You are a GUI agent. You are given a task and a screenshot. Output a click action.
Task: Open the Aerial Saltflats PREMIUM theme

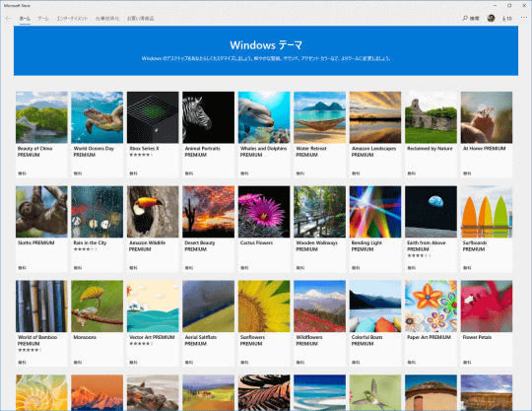[x=208, y=323]
